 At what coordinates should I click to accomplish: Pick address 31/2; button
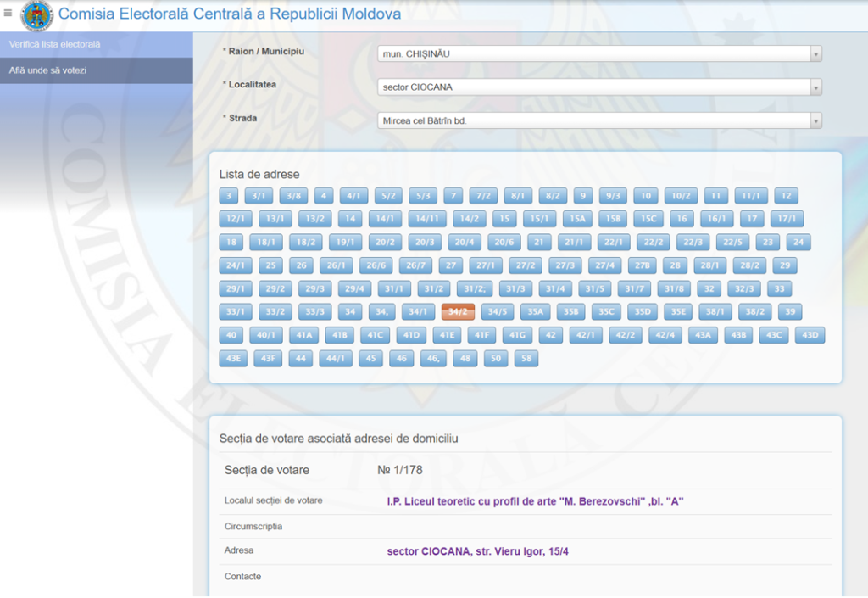475,289
